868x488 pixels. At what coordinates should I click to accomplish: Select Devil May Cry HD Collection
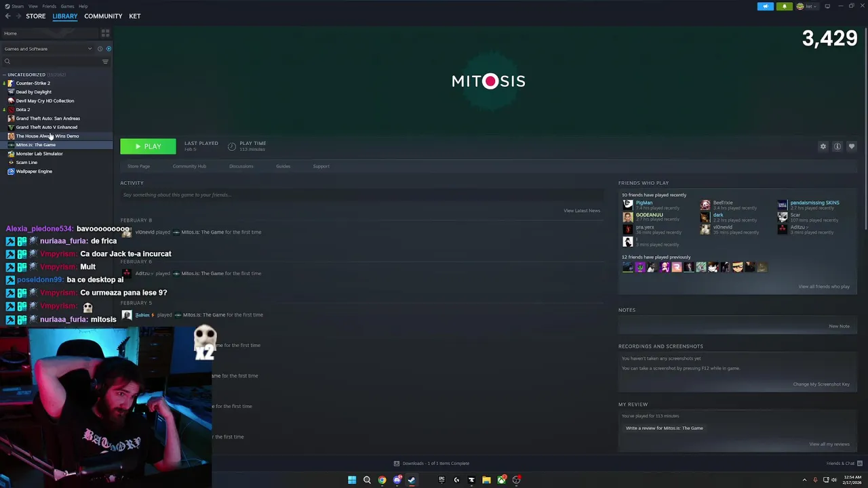point(45,101)
